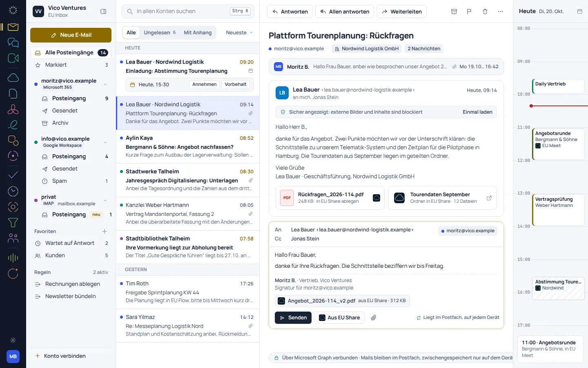588x368 pixels.
Task: Click Einmal laden to load external content
Action: pyautogui.click(x=477, y=112)
